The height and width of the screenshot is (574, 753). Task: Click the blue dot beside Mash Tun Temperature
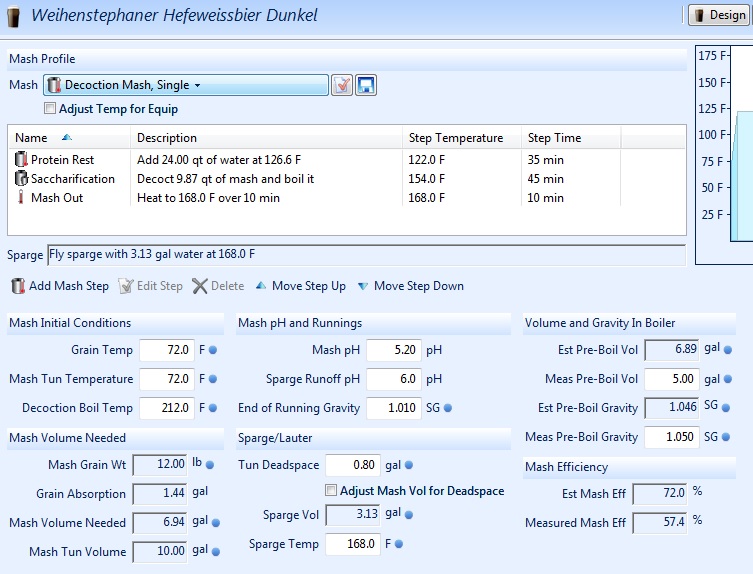[213, 379]
